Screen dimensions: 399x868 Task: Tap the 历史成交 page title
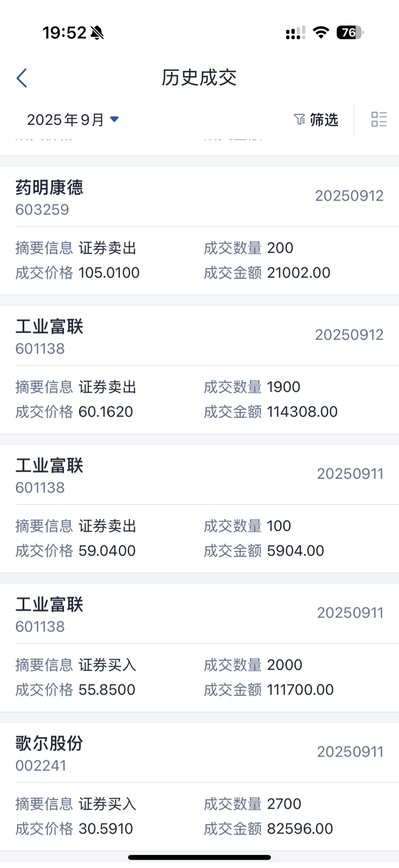pos(199,78)
